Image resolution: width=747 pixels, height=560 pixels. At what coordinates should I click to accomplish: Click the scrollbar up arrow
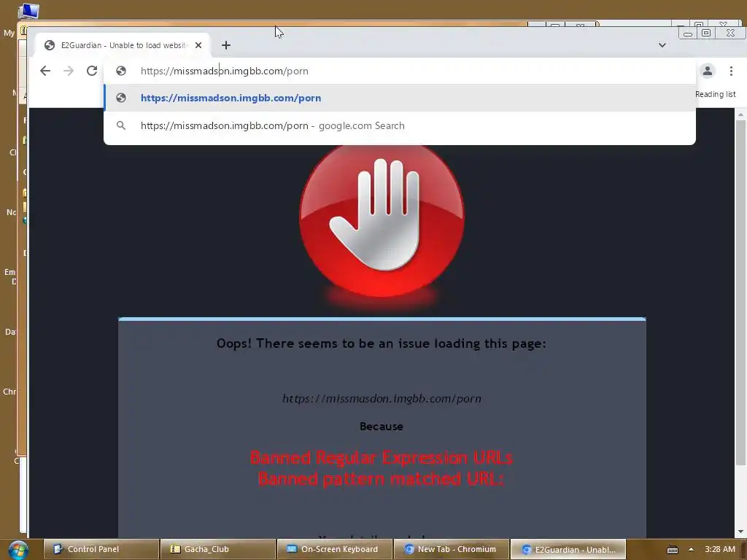pos(740,114)
